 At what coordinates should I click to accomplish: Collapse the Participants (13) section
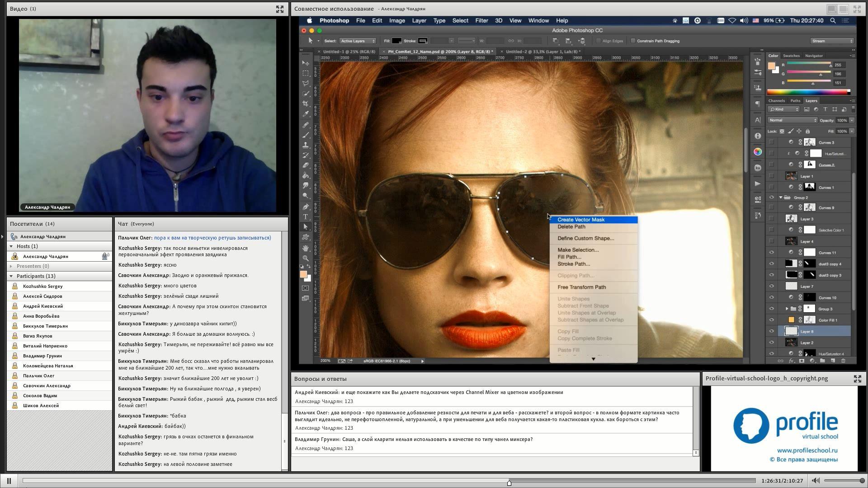pyautogui.click(x=11, y=276)
